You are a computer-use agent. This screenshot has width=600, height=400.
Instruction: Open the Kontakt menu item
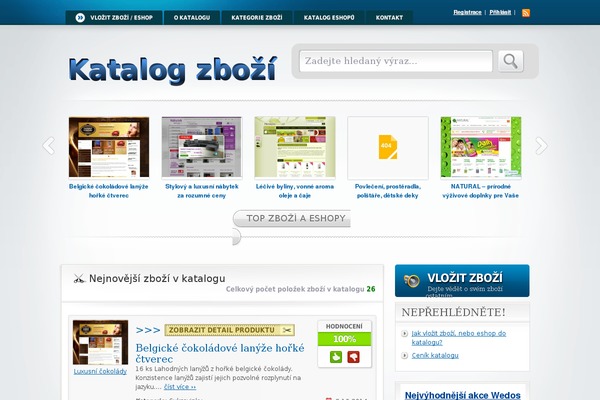click(x=389, y=18)
